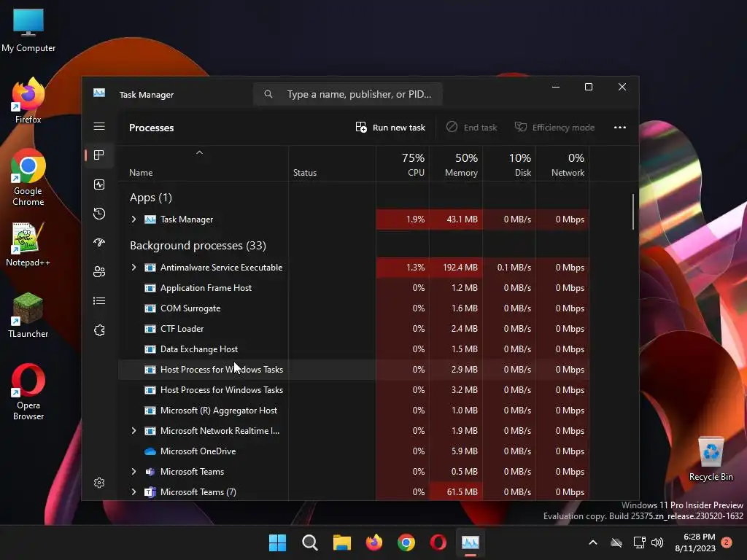Image resolution: width=747 pixels, height=560 pixels.
Task: Launch Firefox from the taskbar
Action: click(x=374, y=542)
